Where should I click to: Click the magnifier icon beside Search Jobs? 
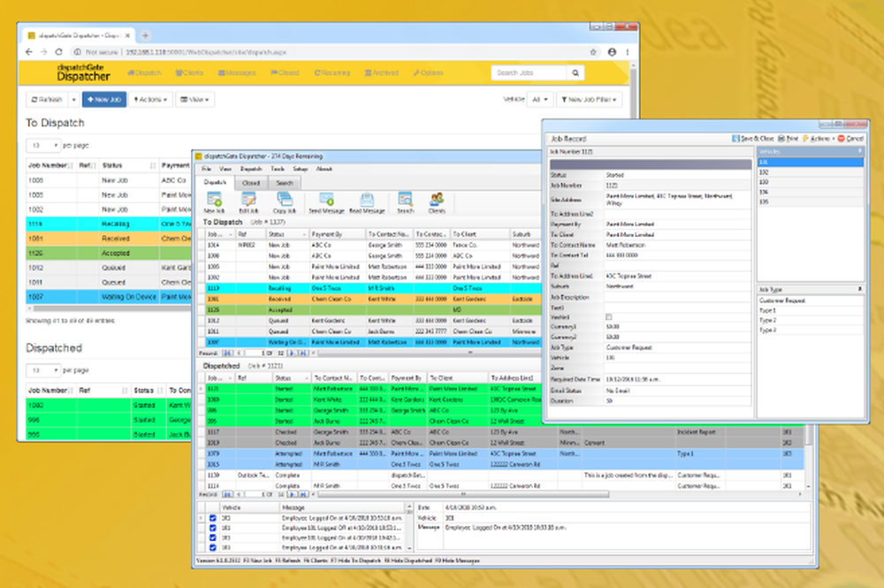click(575, 73)
